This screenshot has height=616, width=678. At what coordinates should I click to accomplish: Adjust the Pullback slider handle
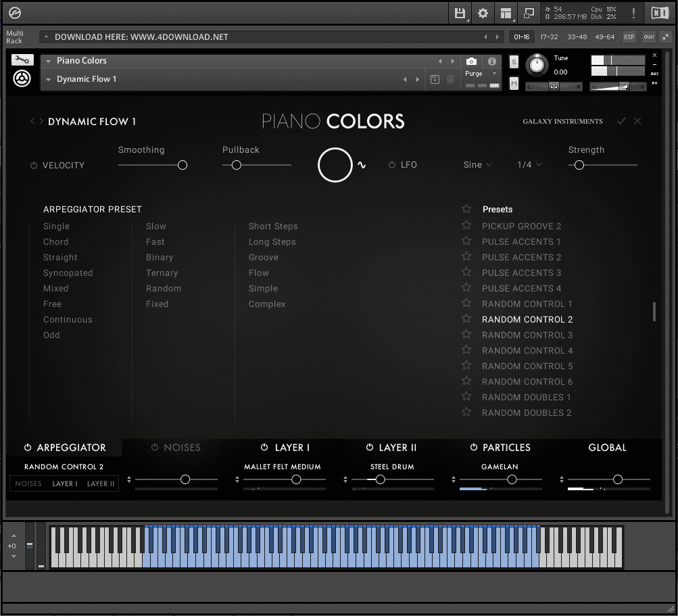coord(236,165)
